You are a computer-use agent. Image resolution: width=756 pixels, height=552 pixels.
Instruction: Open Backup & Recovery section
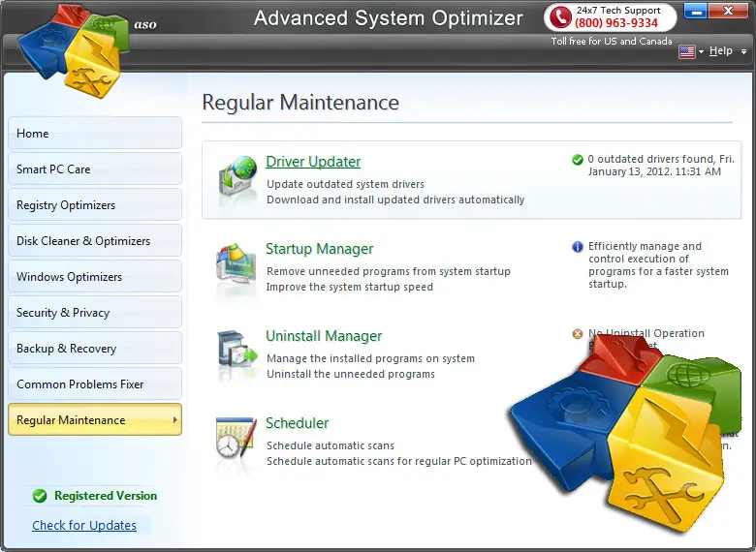(95, 348)
